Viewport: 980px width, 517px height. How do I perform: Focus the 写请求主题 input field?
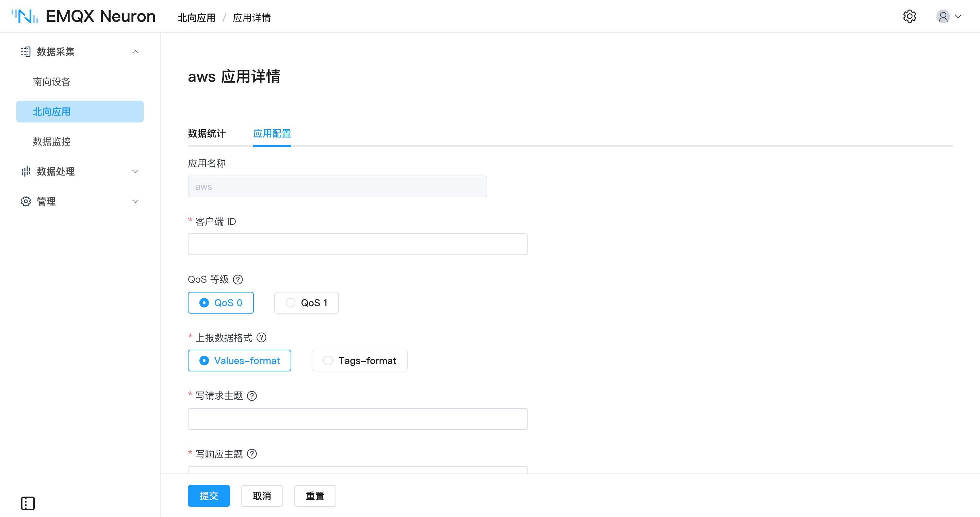pyautogui.click(x=358, y=419)
